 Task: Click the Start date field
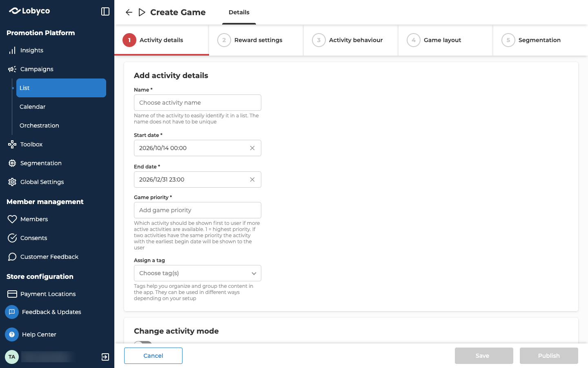coord(198,148)
